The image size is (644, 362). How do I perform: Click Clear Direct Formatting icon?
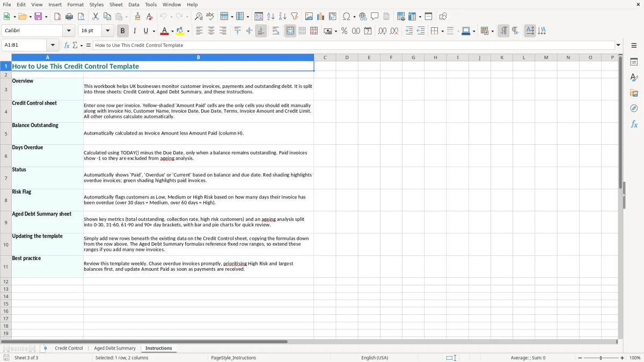[150, 17]
